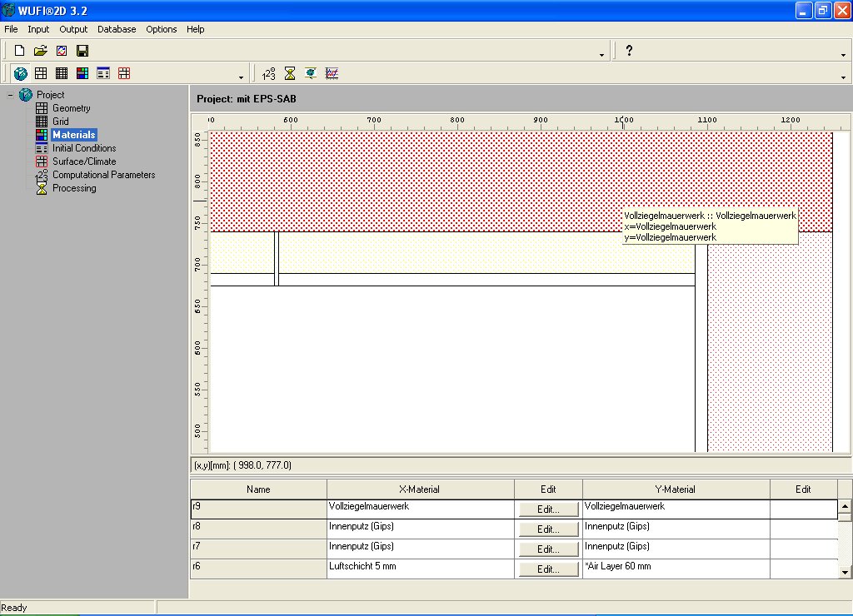Open the Output menu

point(73,29)
